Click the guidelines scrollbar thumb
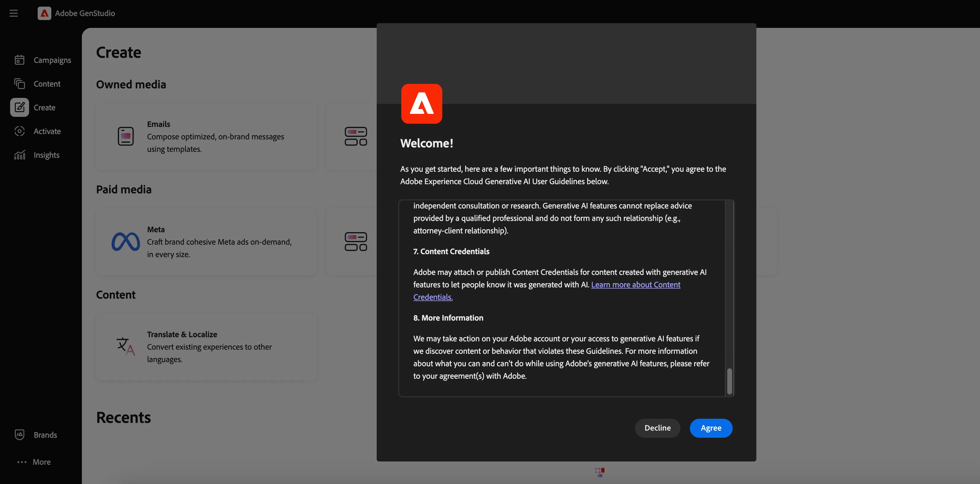The height and width of the screenshot is (484, 980). [x=729, y=381]
